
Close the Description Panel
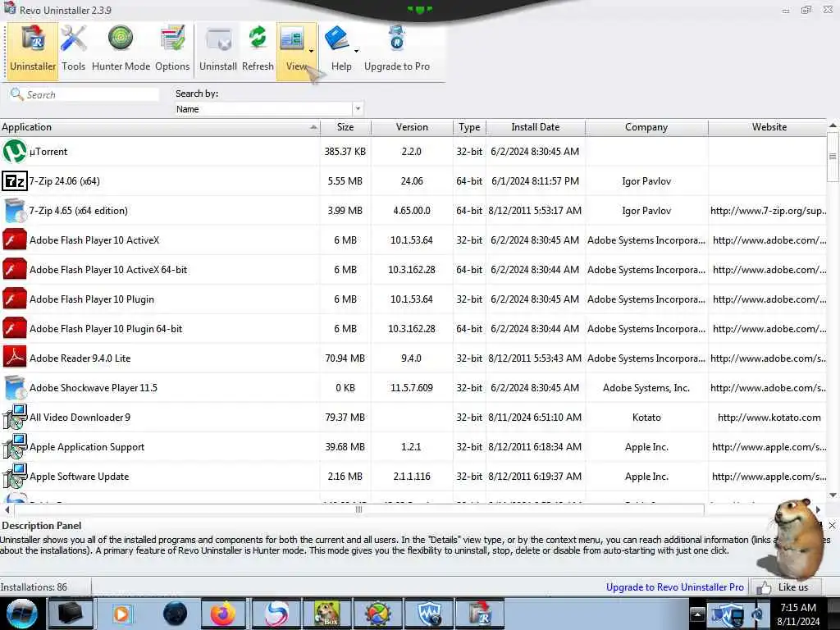click(x=832, y=526)
